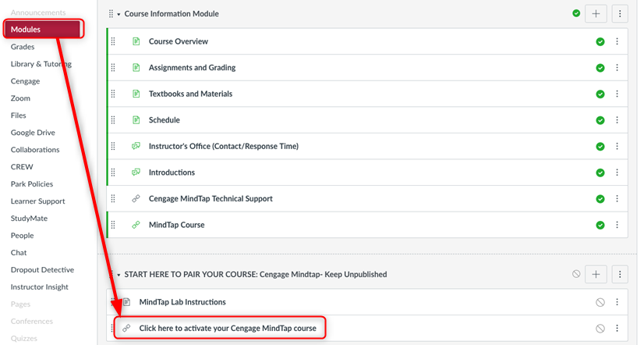Open Collaborations in the sidebar
This screenshot has height=345, width=644.
[35, 150]
